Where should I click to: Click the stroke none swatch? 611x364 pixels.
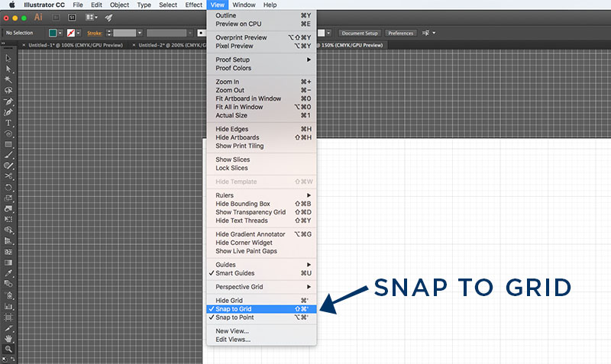(71, 33)
